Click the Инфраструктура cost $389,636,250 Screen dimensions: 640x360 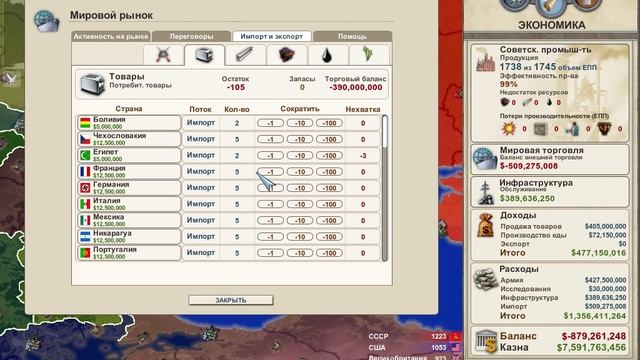527,198
